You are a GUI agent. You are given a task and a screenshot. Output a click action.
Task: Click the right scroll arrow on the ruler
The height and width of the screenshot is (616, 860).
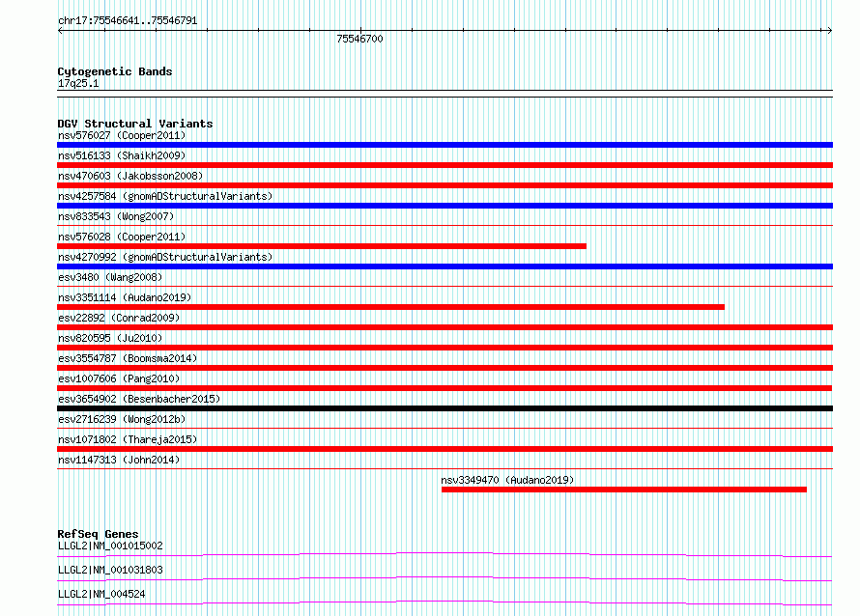[x=829, y=31]
